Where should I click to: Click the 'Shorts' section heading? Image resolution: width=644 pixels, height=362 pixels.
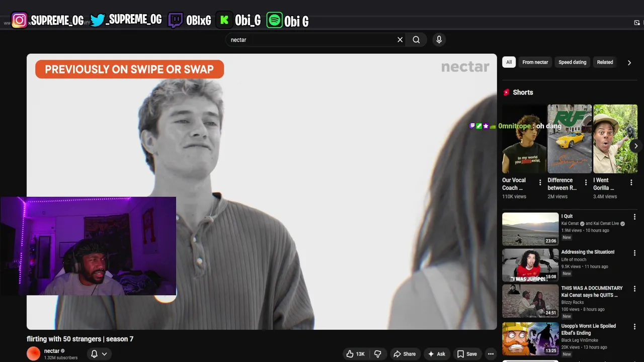[523, 93]
